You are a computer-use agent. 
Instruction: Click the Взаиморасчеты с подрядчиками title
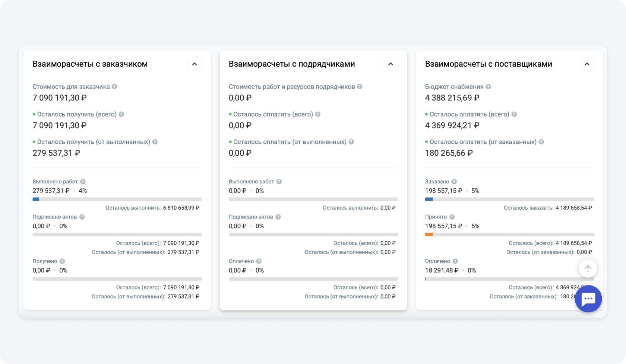(x=291, y=64)
